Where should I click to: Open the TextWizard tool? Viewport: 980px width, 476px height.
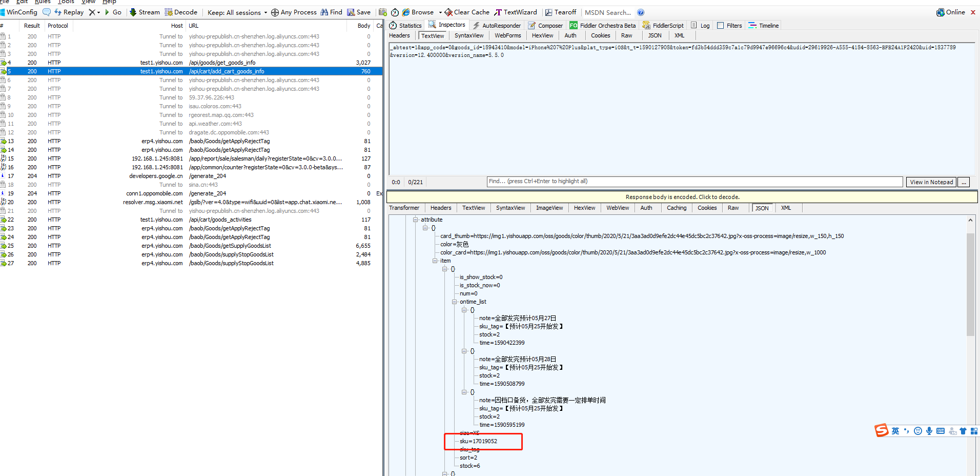(x=516, y=12)
